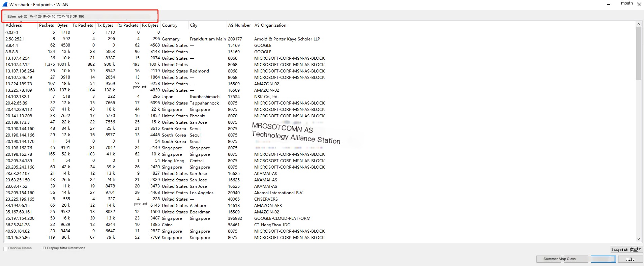Select the 35.167.69.161 Boardman row

320,212
